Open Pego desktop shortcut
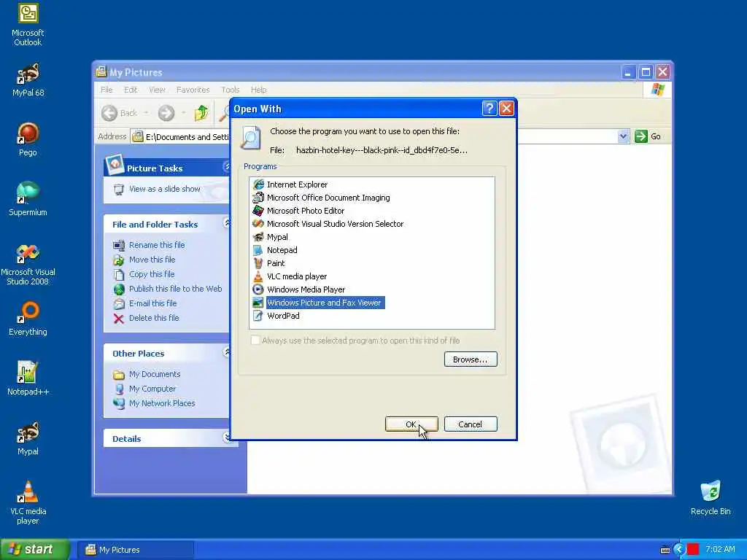 point(28,139)
